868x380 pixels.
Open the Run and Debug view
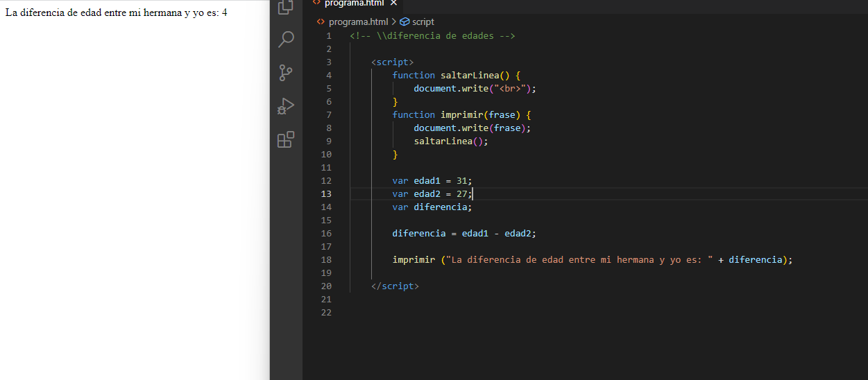(x=286, y=106)
